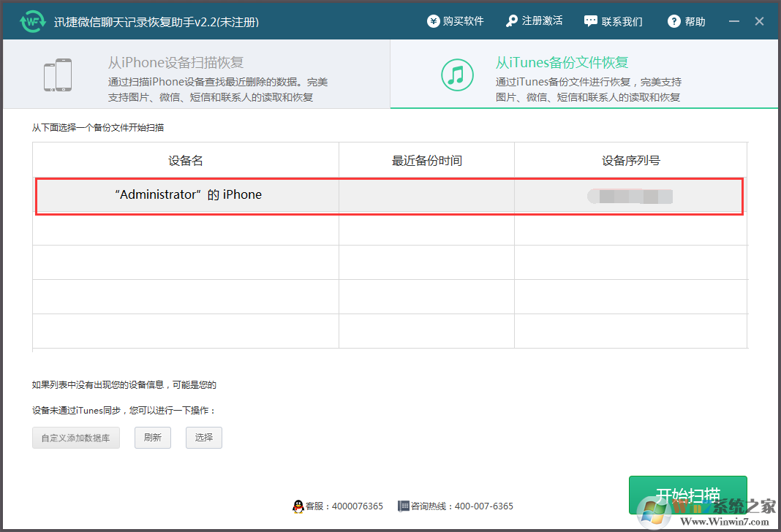
Task: Click the 选择 select button
Action: tap(203, 438)
